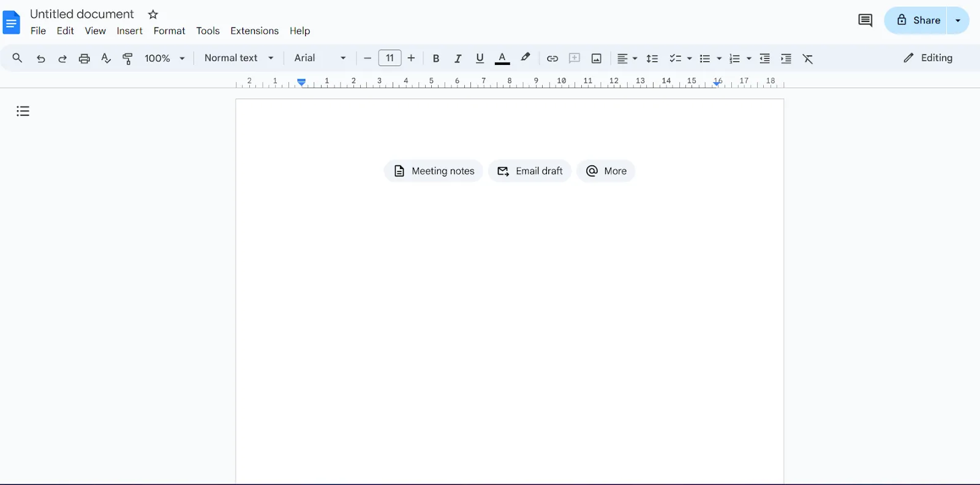Undo the last action
980x485 pixels.
(x=40, y=59)
